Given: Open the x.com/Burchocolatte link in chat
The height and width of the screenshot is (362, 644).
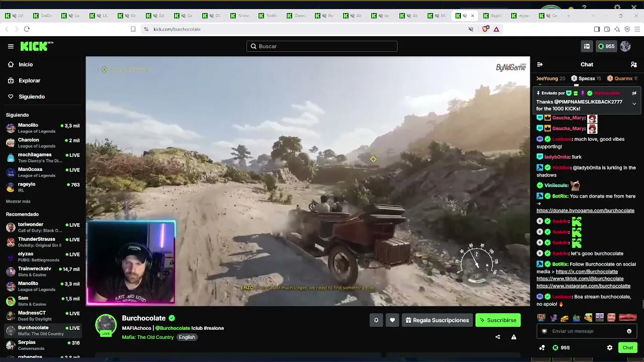Looking at the screenshot, I should [x=587, y=271].
